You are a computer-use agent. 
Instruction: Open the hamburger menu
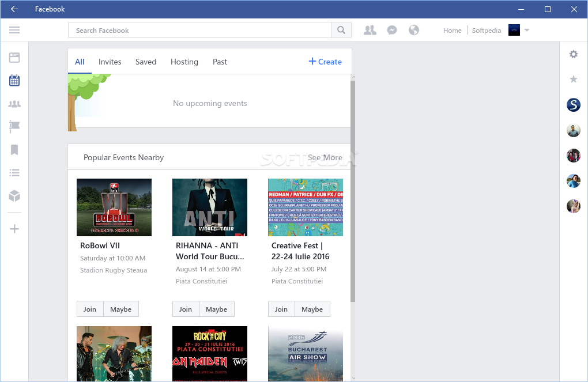(14, 30)
